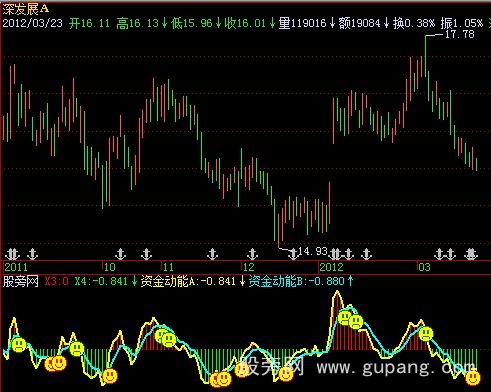Select the 11 month timeline marker
Image resolution: width=491 pixels, height=392 pixels.
pos(169,267)
